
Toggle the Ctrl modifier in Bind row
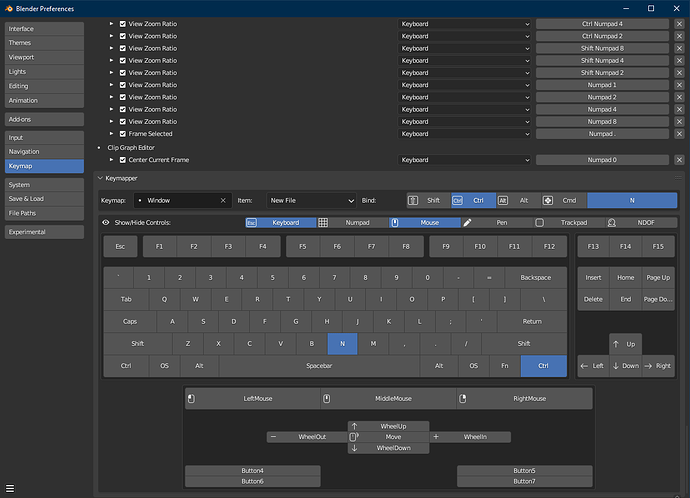(473, 201)
